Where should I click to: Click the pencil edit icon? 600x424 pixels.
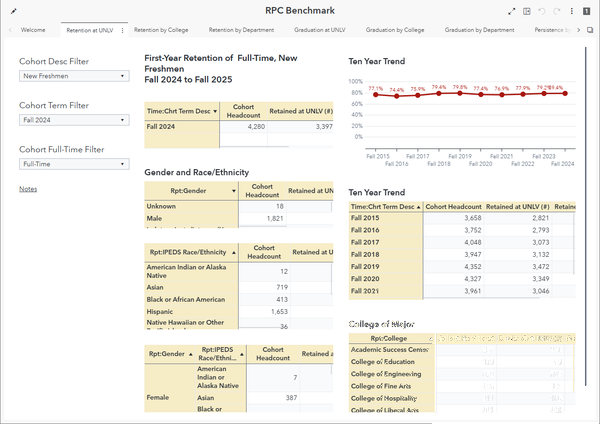point(14,11)
